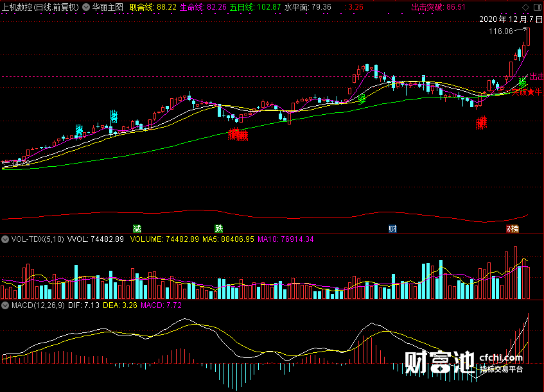The image size is (544, 392).
Task: Open the VOL-TDX indicator dropdown arrow
Action: (x=5, y=239)
